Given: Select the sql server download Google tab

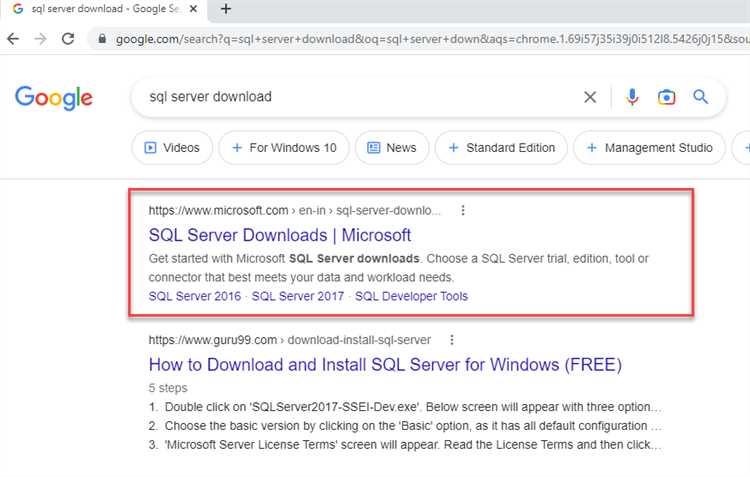Looking at the screenshot, I should (104, 9).
